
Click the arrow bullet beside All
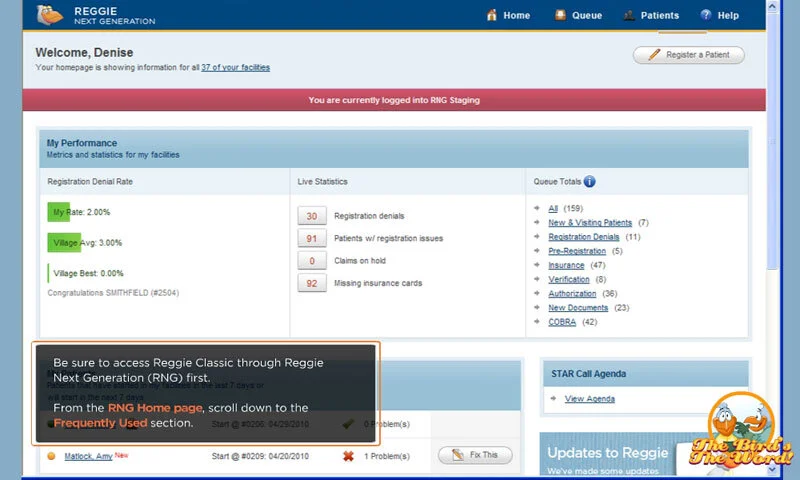[x=537, y=208]
